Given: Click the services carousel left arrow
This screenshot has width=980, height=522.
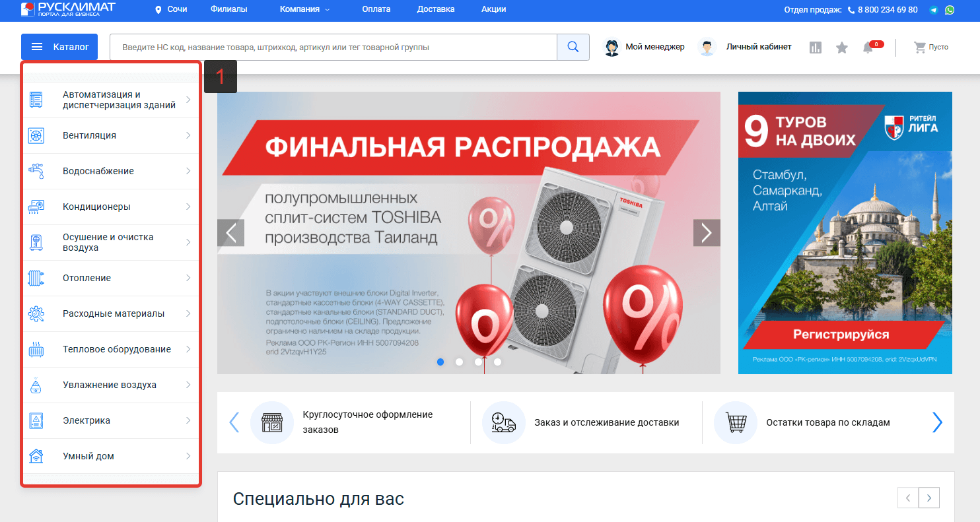Looking at the screenshot, I should 233,422.
